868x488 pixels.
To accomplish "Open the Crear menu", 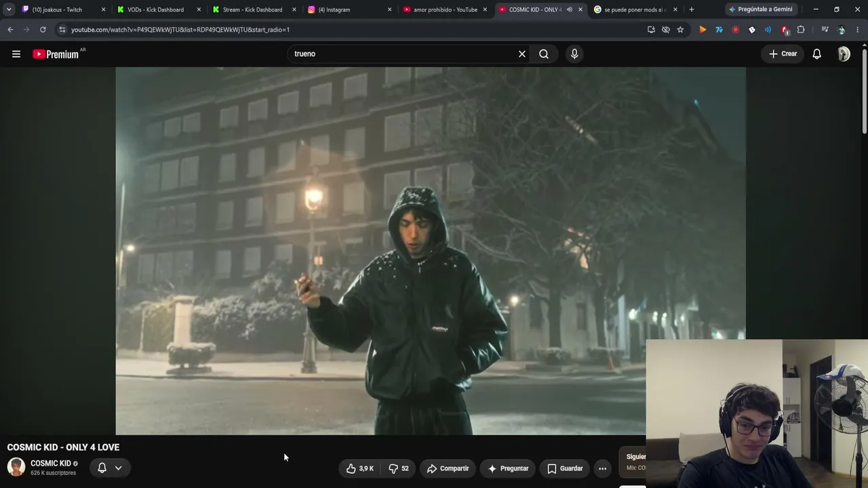I will (783, 54).
